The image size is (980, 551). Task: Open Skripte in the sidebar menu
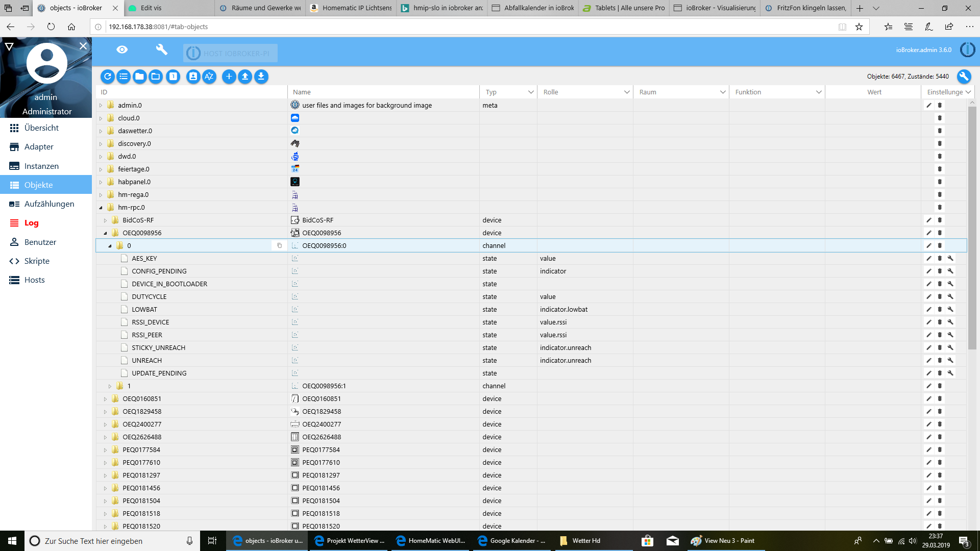click(37, 261)
